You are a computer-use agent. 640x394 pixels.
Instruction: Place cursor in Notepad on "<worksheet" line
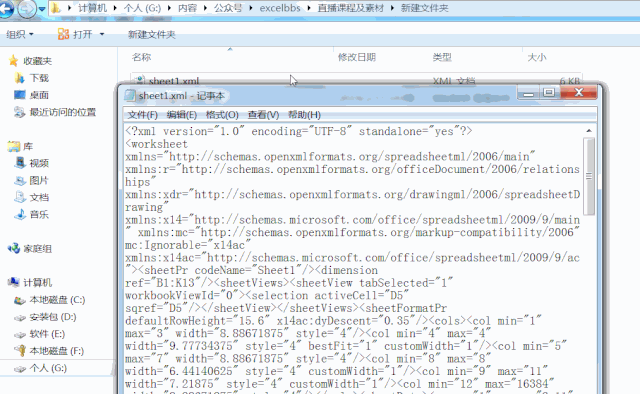pyautogui.click(x=157, y=144)
